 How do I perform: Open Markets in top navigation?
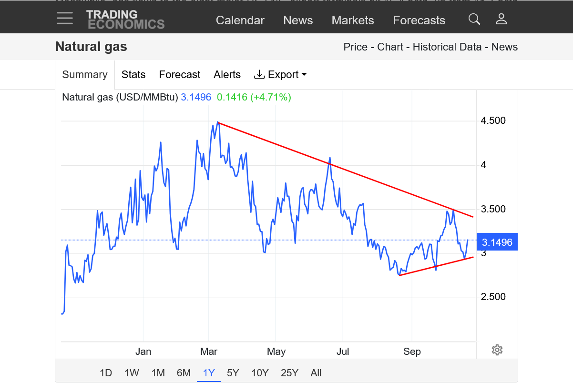click(x=353, y=20)
